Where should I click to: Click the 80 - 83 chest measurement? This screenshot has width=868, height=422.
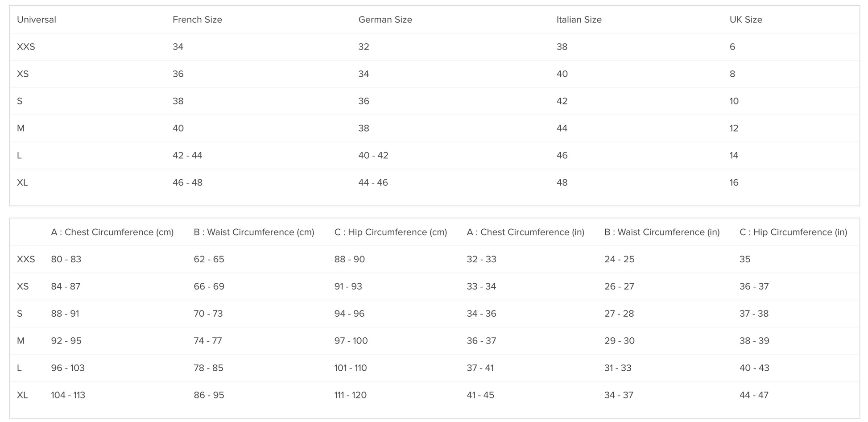tap(66, 259)
